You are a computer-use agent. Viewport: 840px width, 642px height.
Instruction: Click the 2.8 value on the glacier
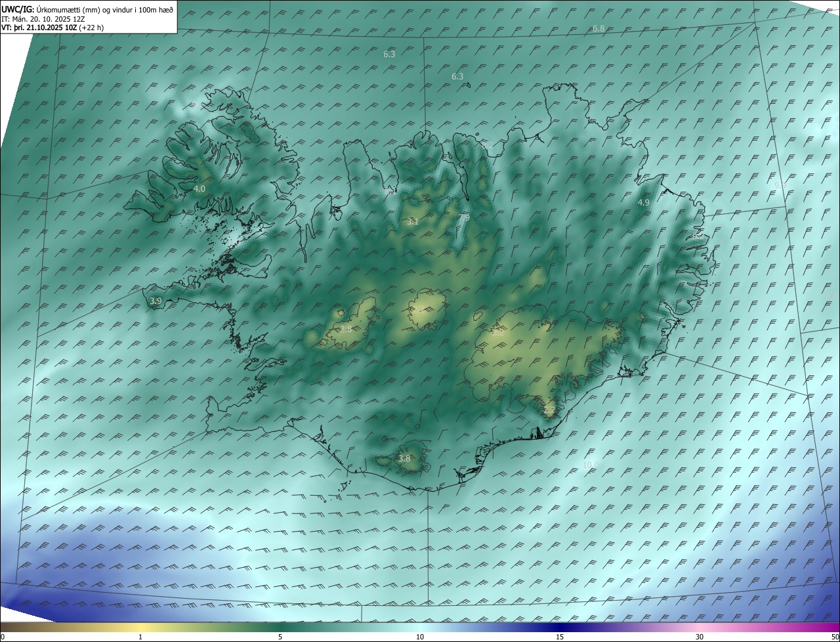point(346,329)
